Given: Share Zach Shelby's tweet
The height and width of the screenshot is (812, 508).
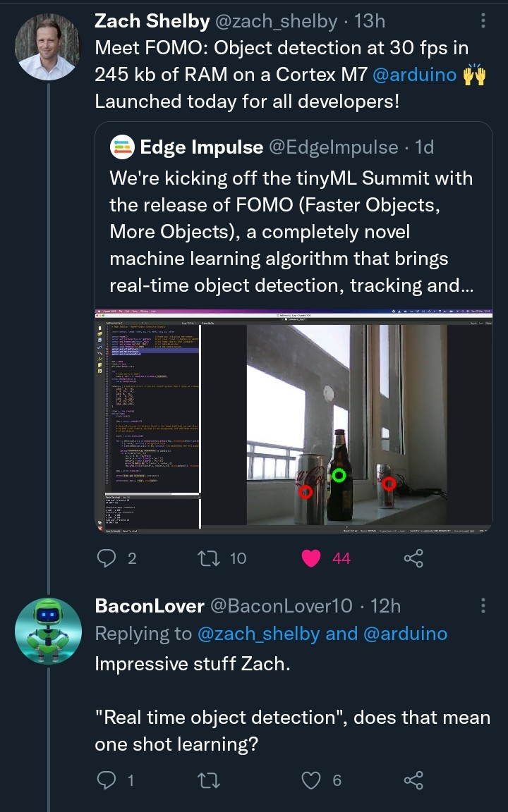Looking at the screenshot, I should click(x=413, y=558).
